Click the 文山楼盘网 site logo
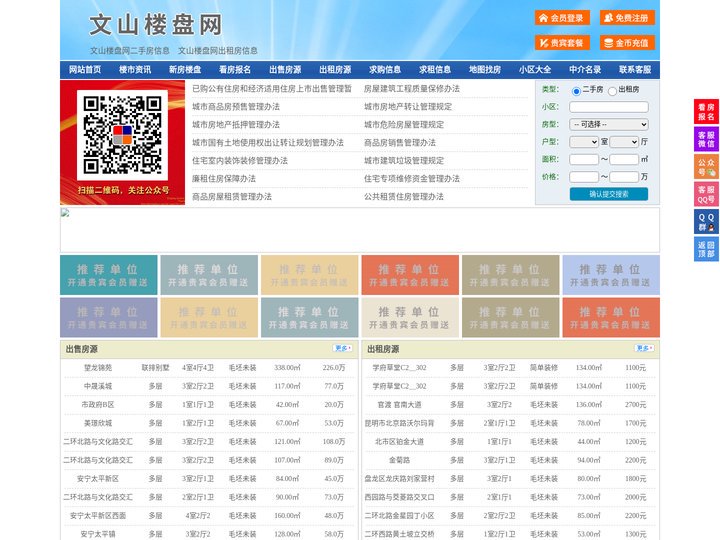720x540 pixels. pos(156,25)
